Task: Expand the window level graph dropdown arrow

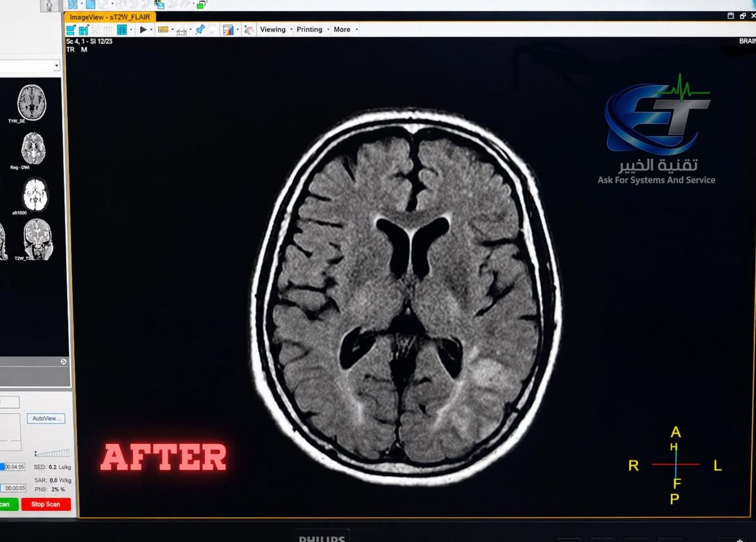Action: [x=237, y=29]
